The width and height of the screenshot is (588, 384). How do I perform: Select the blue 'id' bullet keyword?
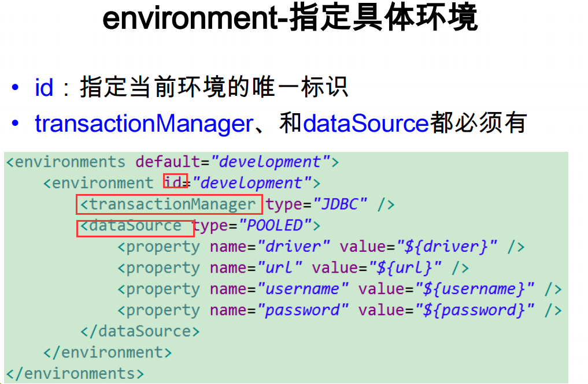(44, 88)
